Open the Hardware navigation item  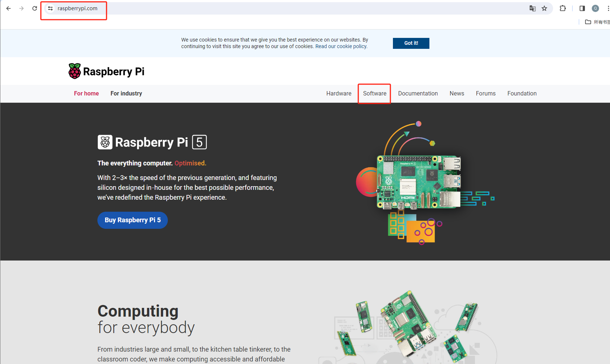339,94
